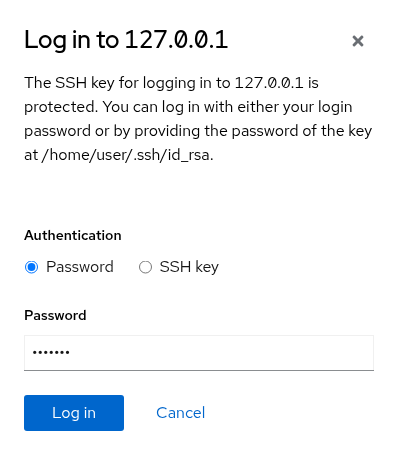Click the 'SSH key' radio label text
Screen dimensions: 398x455
pyautogui.click(x=189, y=267)
